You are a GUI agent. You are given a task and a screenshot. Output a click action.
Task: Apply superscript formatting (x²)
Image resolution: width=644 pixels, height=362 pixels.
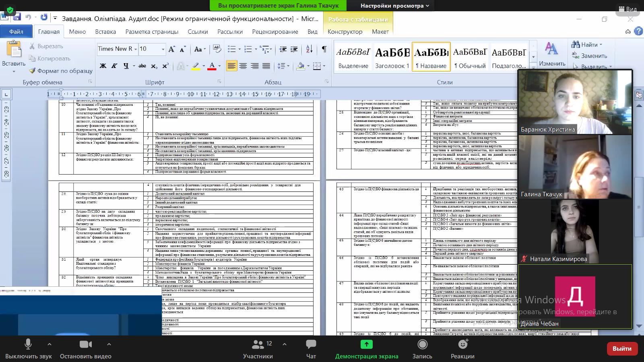[x=165, y=66]
